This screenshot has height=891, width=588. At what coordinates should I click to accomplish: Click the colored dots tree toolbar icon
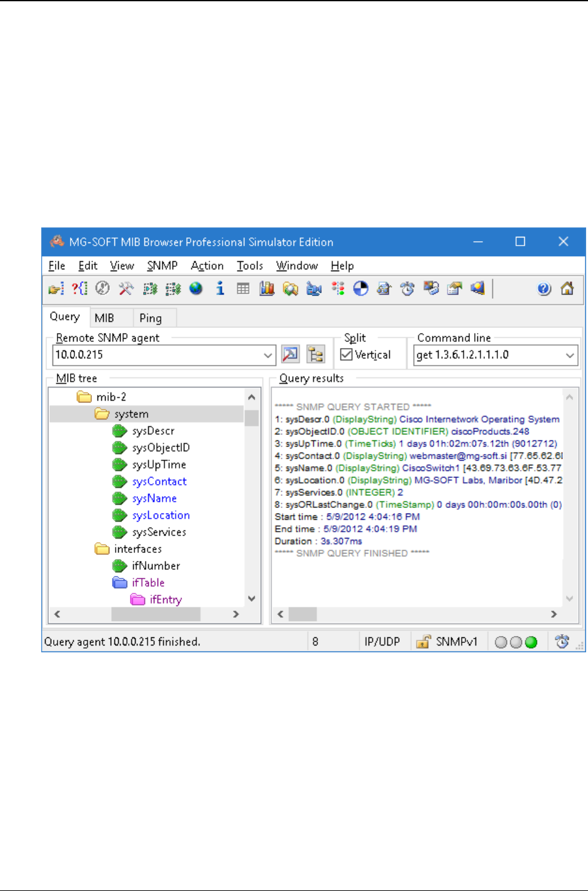[x=338, y=289]
